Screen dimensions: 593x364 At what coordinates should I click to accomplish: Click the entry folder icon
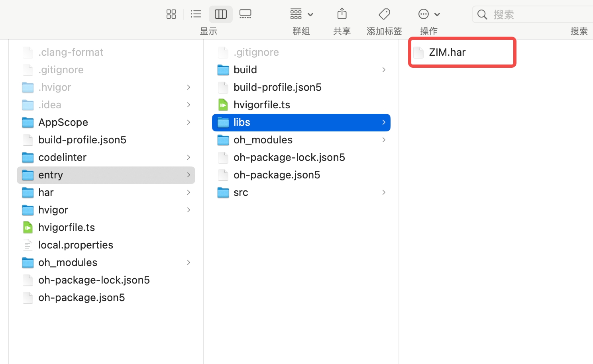point(28,175)
